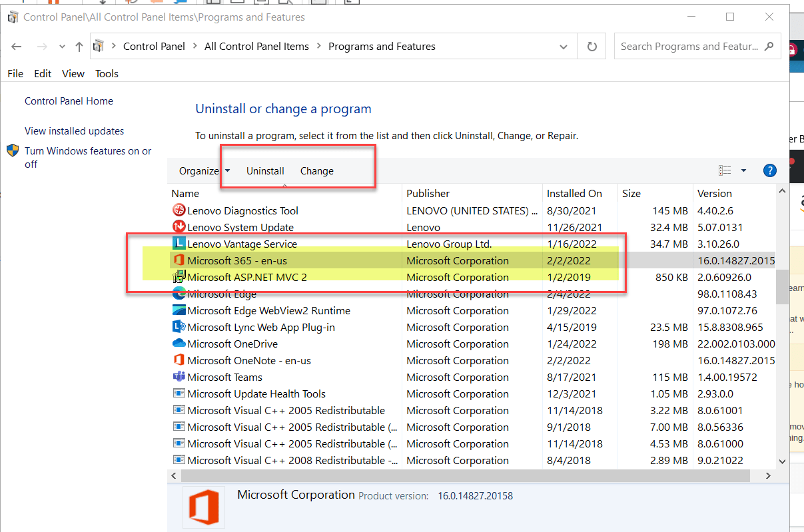Image resolution: width=804 pixels, height=532 pixels.
Task: Click the list scroll-down arrow
Action: 783,461
